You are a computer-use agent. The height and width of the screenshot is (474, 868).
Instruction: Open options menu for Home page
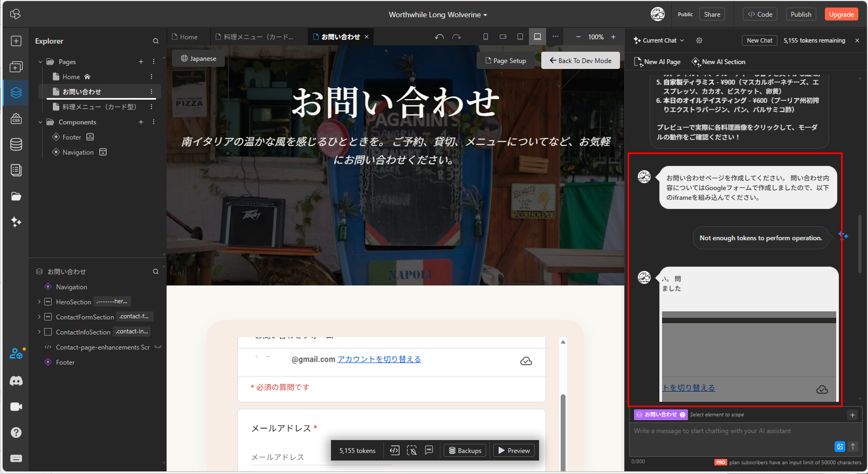click(151, 76)
